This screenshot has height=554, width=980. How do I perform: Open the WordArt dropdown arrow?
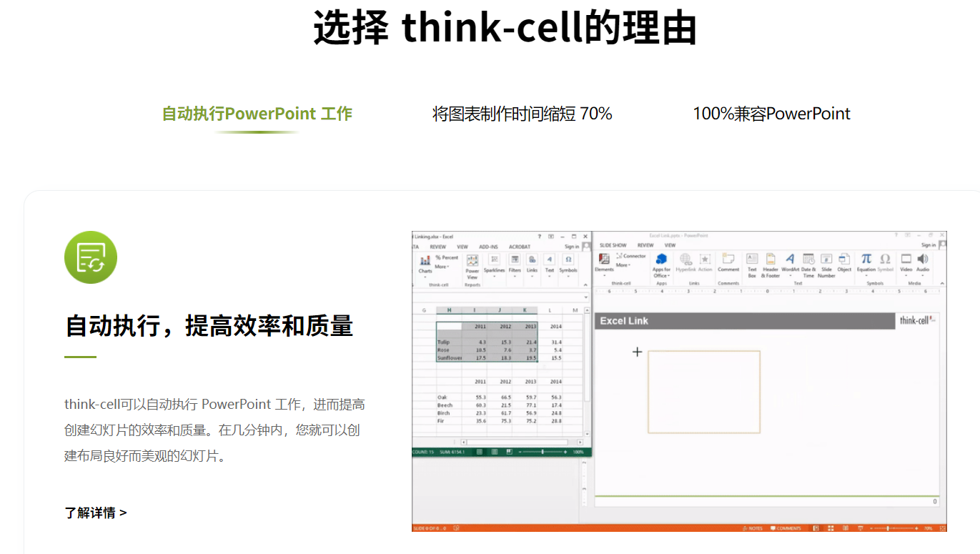[x=790, y=276]
